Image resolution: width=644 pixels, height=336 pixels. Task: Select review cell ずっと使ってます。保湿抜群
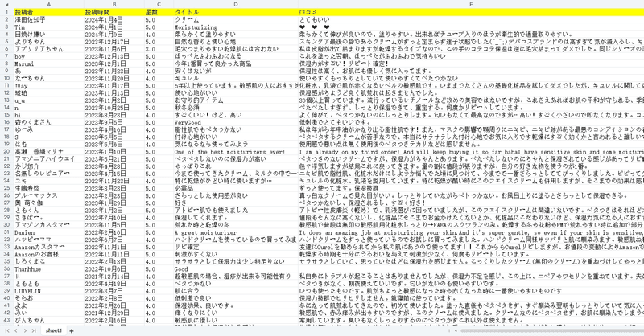(471, 188)
